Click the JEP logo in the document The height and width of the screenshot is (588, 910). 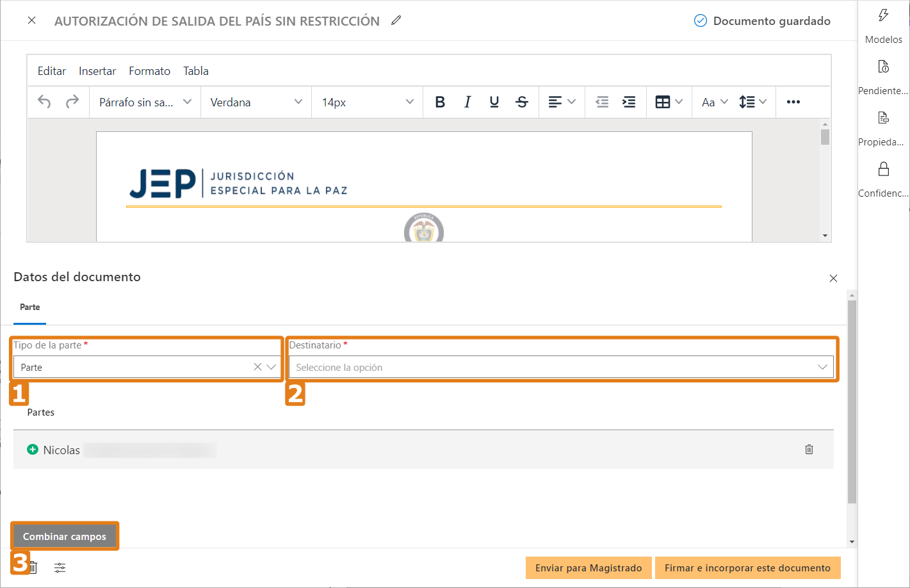[238, 183]
